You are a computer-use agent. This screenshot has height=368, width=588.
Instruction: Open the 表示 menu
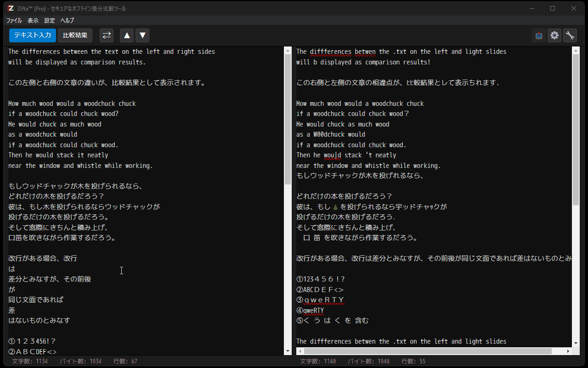[x=33, y=20]
